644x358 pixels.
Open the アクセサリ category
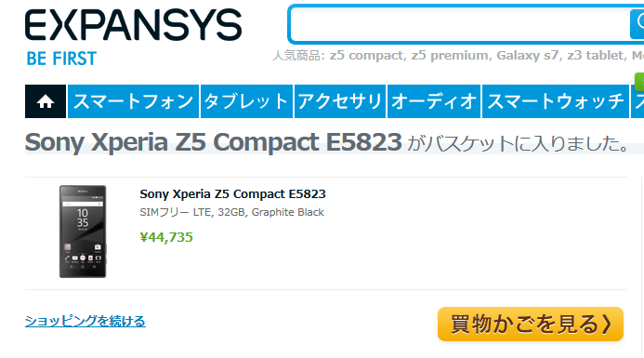tap(340, 101)
